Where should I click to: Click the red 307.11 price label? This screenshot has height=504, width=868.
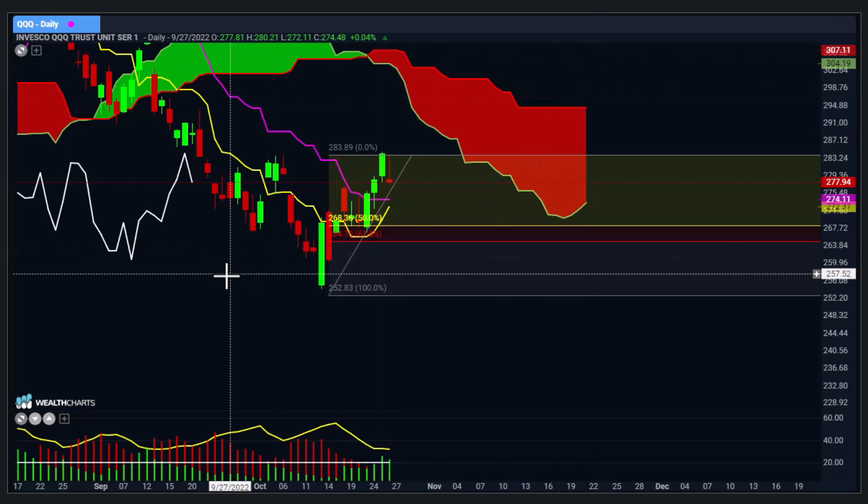click(x=838, y=50)
